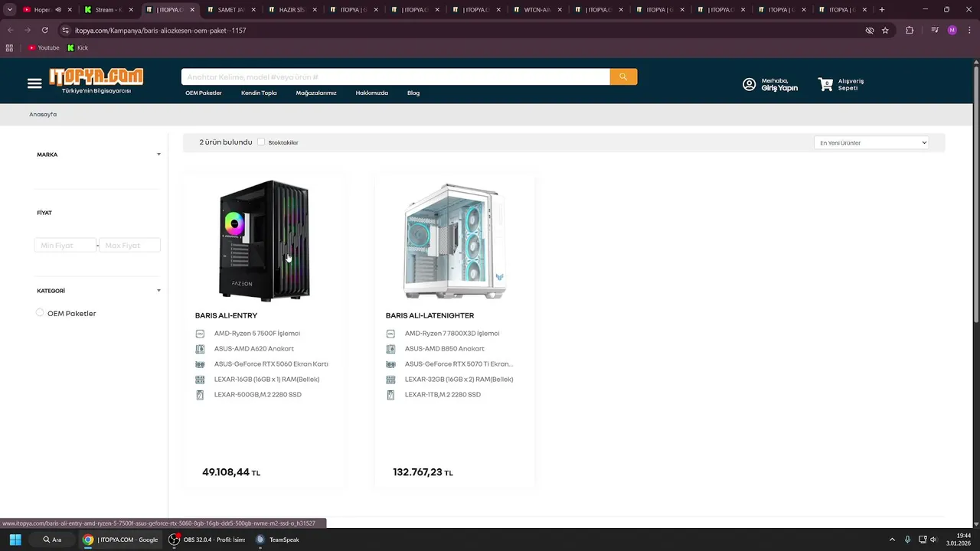The height and width of the screenshot is (551, 980).
Task: Click the tab search chevron at top left
Action: (x=9, y=10)
